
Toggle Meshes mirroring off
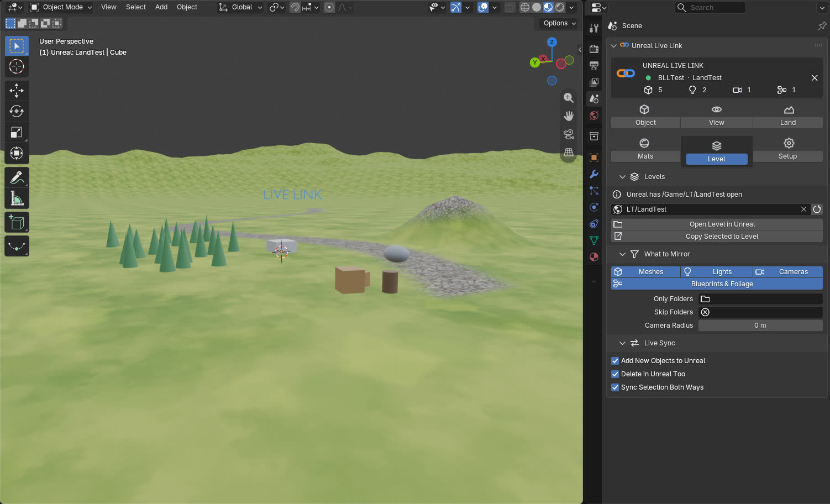(x=645, y=272)
